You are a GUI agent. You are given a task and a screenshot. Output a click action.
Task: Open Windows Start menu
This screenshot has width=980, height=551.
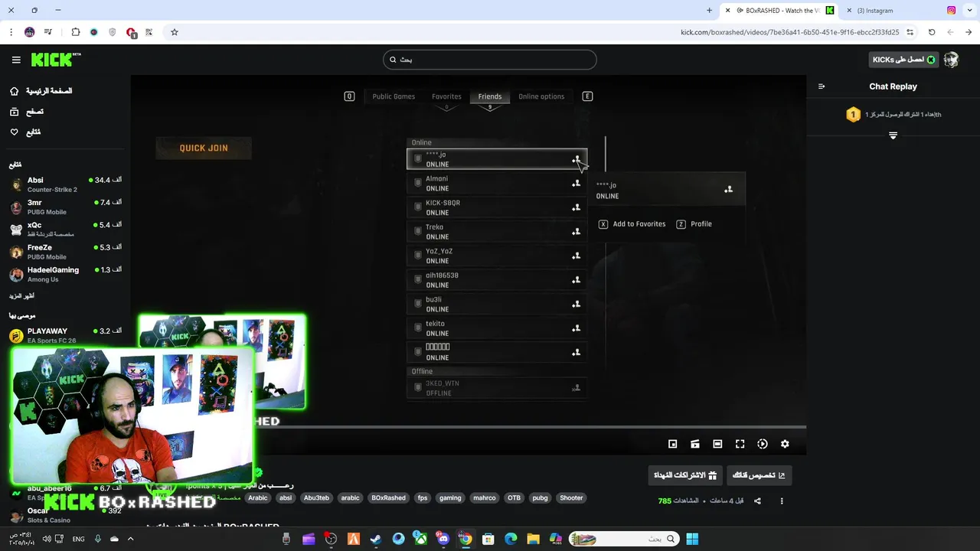[x=692, y=539]
